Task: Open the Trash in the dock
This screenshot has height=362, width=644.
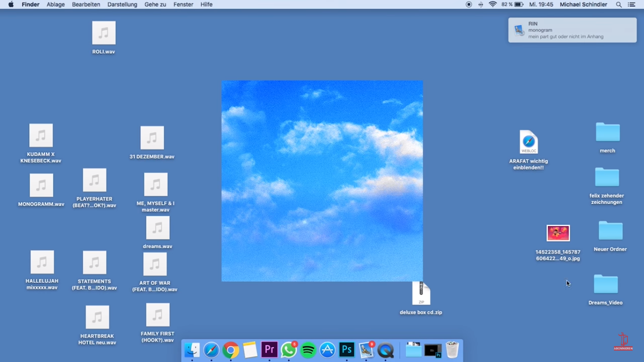Action: tap(452, 350)
